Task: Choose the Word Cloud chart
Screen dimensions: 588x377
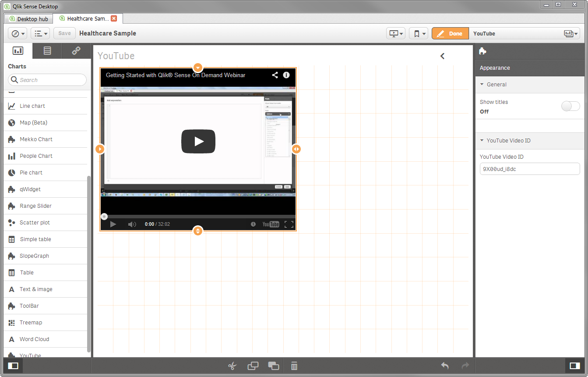Action: tap(34, 339)
